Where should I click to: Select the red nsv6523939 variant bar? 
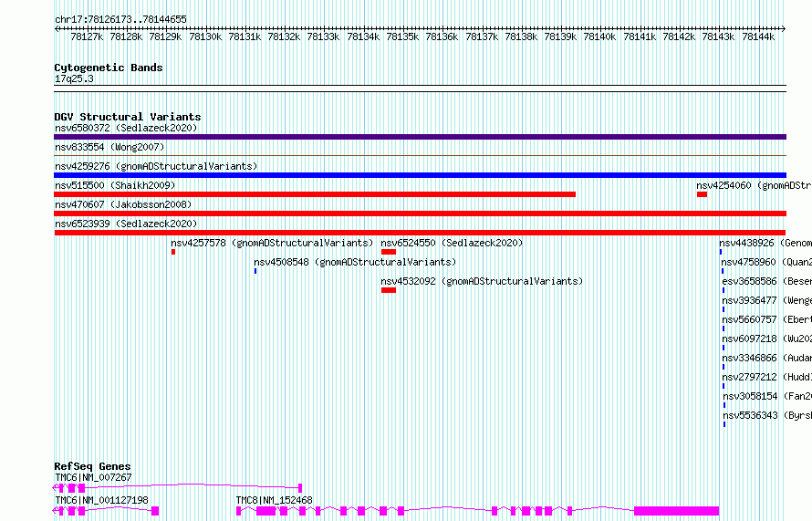click(420, 233)
